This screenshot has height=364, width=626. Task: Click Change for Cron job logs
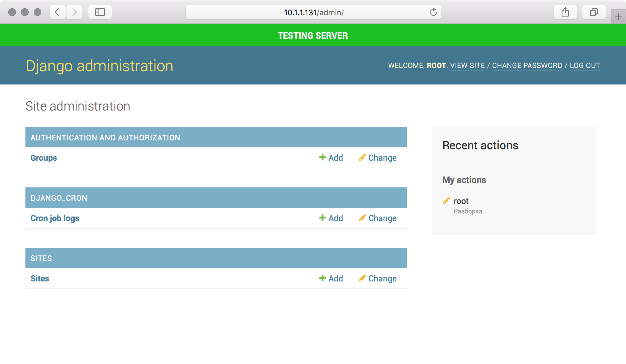[378, 218]
